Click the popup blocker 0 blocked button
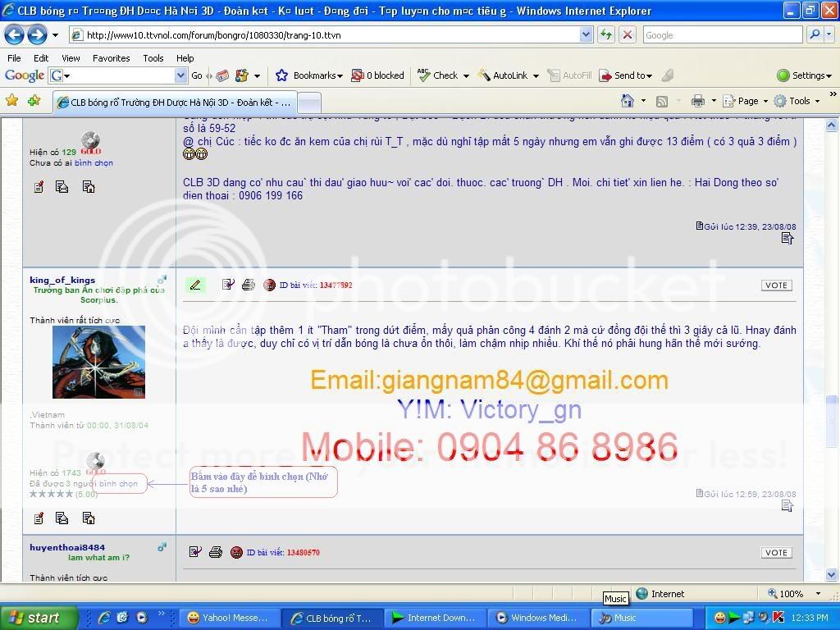The width and height of the screenshot is (840, 630). (377, 75)
